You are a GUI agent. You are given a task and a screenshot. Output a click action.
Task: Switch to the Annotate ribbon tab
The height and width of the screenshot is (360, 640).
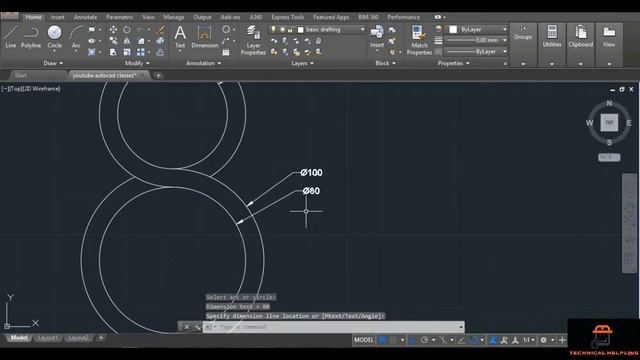coord(85,17)
